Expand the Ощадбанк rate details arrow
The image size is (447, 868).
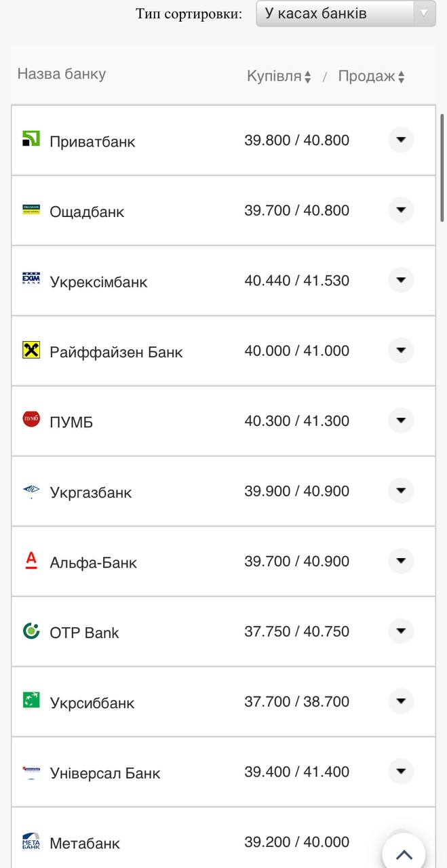401,210
